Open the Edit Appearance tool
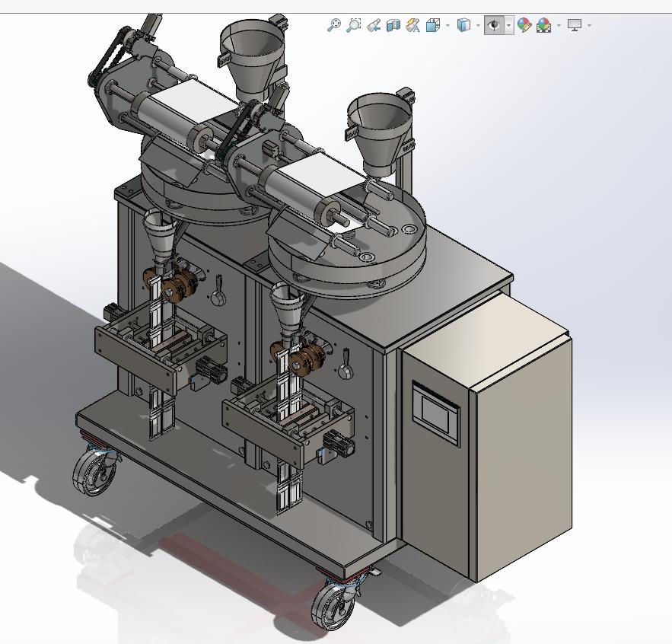672x644 pixels. click(524, 25)
